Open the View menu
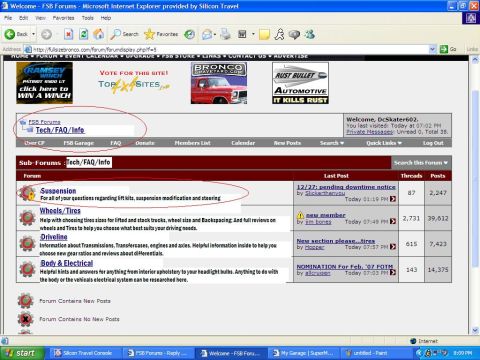This screenshot has height=360, width=480. pyautogui.click(x=40, y=18)
